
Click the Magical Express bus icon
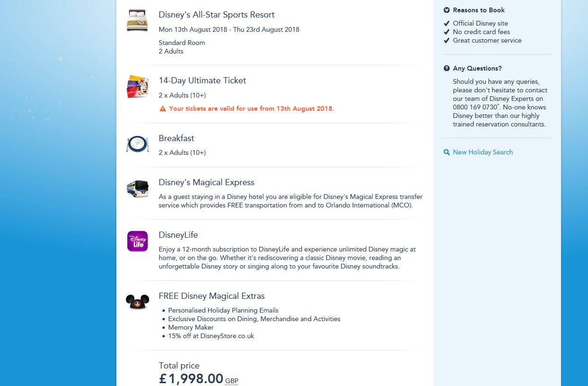pos(138,189)
